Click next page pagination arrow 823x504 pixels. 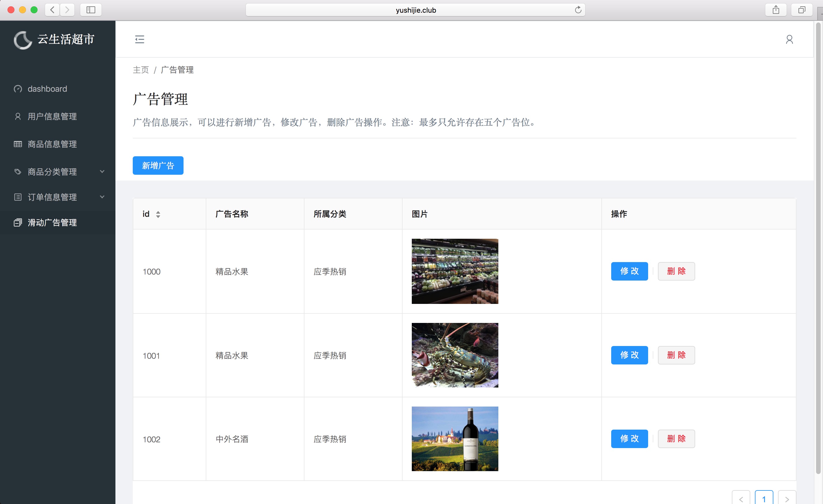click(787, 499)
